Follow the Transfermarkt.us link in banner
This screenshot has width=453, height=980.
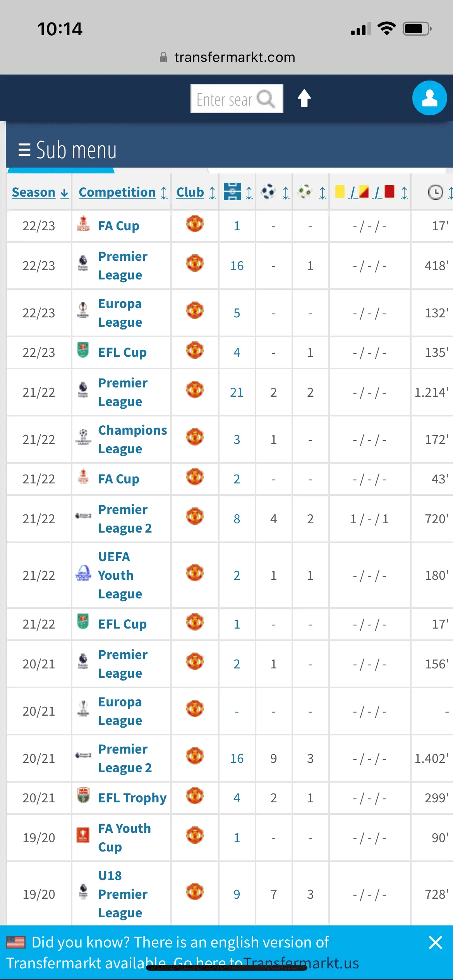click(x=301, y=963)
